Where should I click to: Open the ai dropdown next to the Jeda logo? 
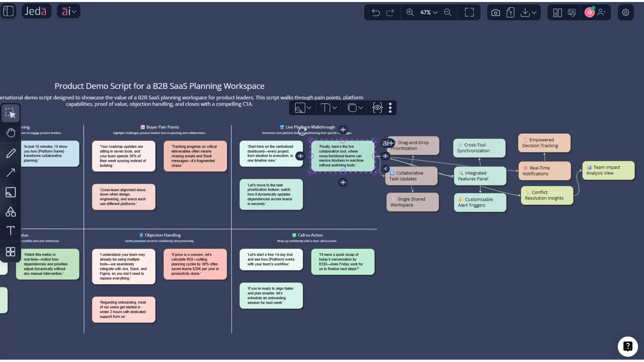tap(68, 11)
